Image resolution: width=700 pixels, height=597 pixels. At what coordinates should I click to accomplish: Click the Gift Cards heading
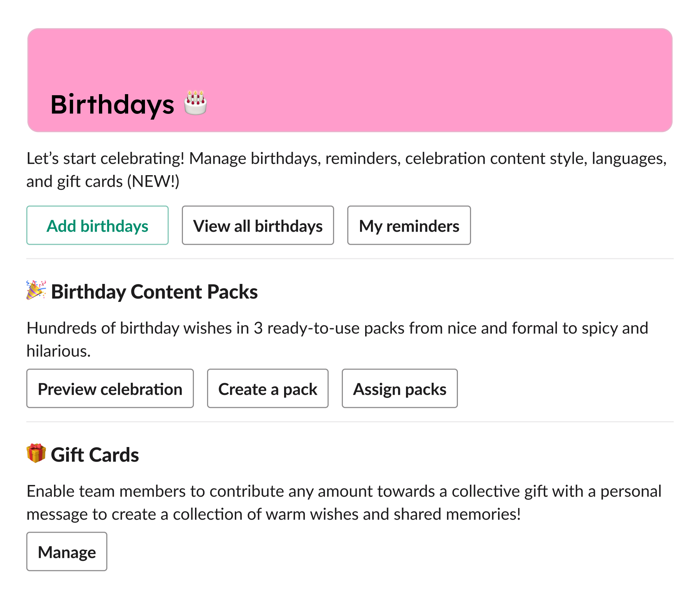click(x=95, y=454)
